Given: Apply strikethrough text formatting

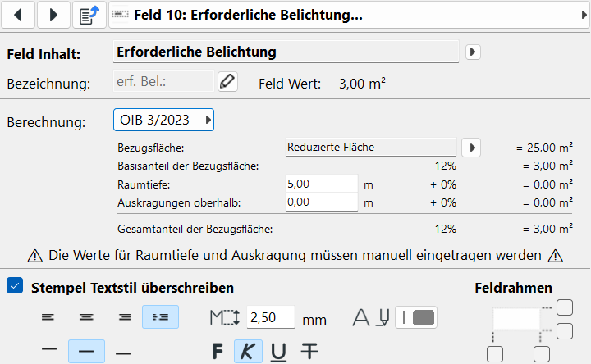Looking at the screenshot, I should (x=309, y=351).
